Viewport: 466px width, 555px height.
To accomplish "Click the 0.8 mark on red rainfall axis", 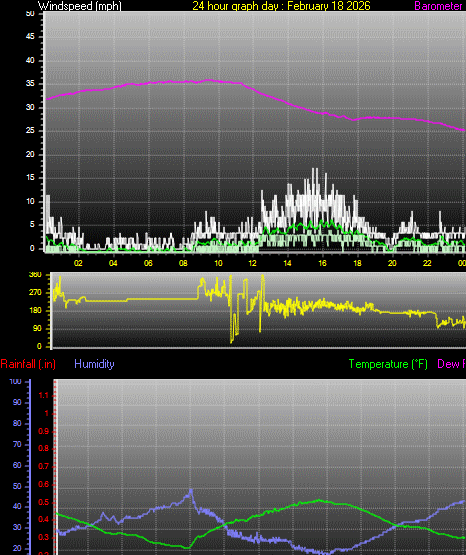I will tap(44, 448).
